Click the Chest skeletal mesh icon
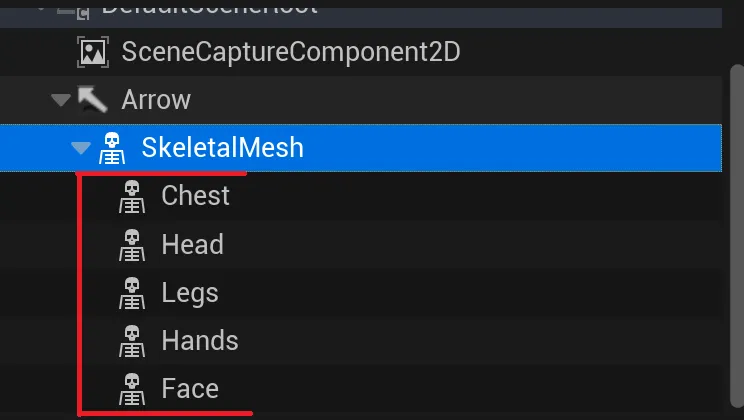 [x=132, y=196]
